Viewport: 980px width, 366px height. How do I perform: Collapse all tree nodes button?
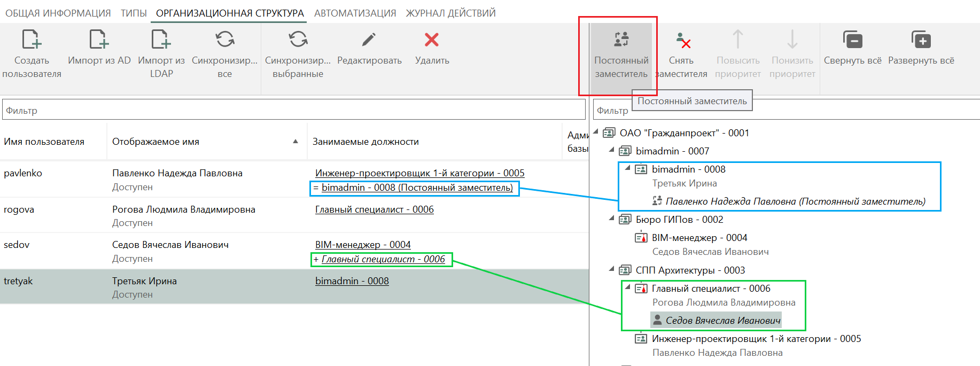coord(852,41)
